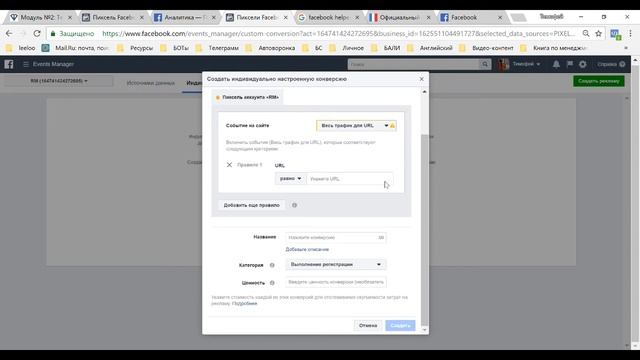The width and height of the screenshot is (640, 360).
Task: Open Chrome three-dot menu
Action: pos(630,33)
